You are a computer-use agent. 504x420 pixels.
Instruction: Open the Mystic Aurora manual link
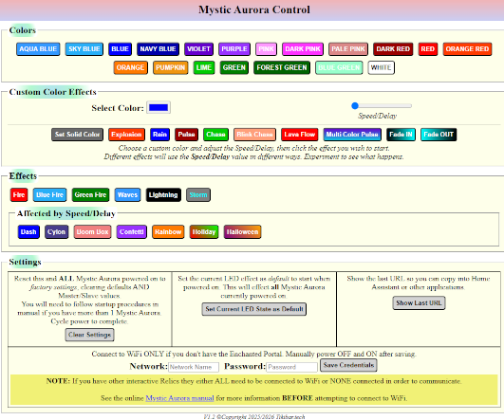pyautogui.click(x=179, y=398)
